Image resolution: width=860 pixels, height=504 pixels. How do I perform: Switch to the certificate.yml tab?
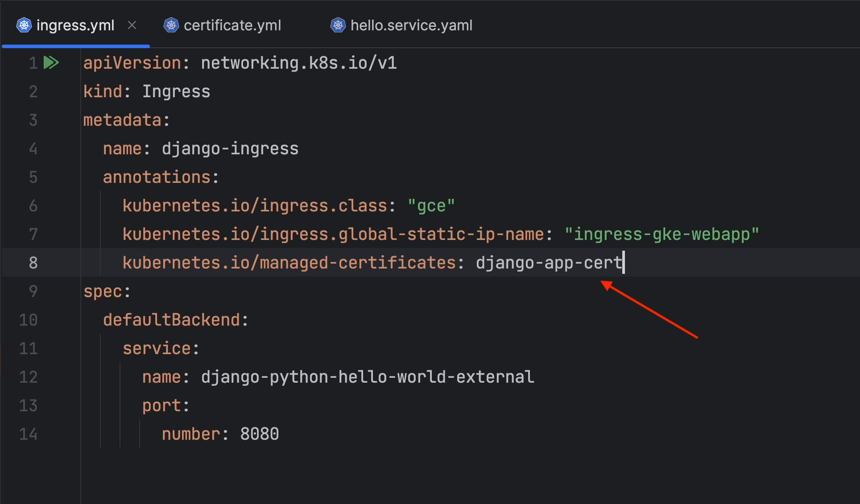pyautogui.click(x=232, y=25)
